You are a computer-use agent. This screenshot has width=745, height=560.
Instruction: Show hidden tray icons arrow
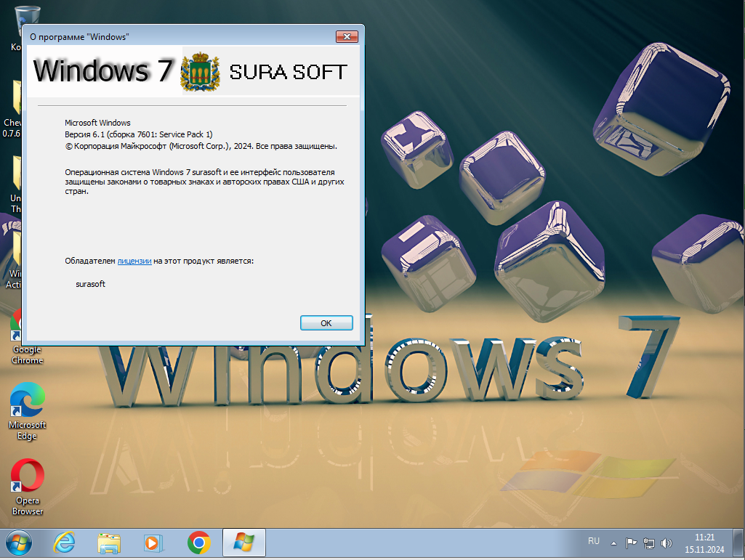(614, 543)
